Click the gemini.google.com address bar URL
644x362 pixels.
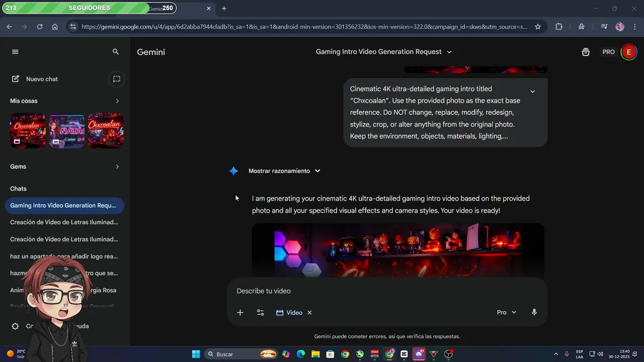tap(304, 27)
